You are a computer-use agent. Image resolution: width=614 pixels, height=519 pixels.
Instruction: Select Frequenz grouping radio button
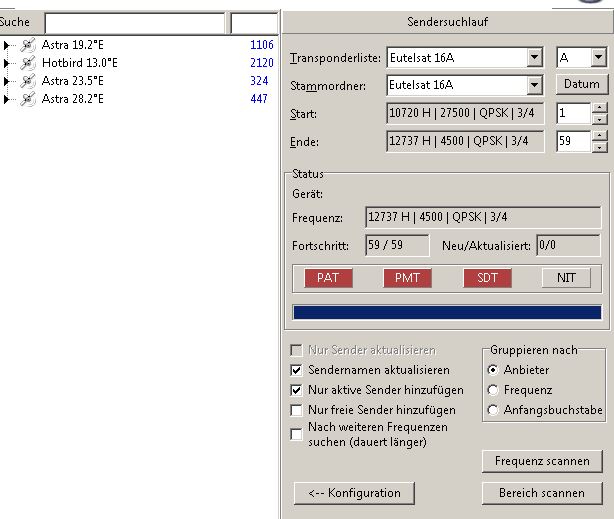click(x=492, y=390)
